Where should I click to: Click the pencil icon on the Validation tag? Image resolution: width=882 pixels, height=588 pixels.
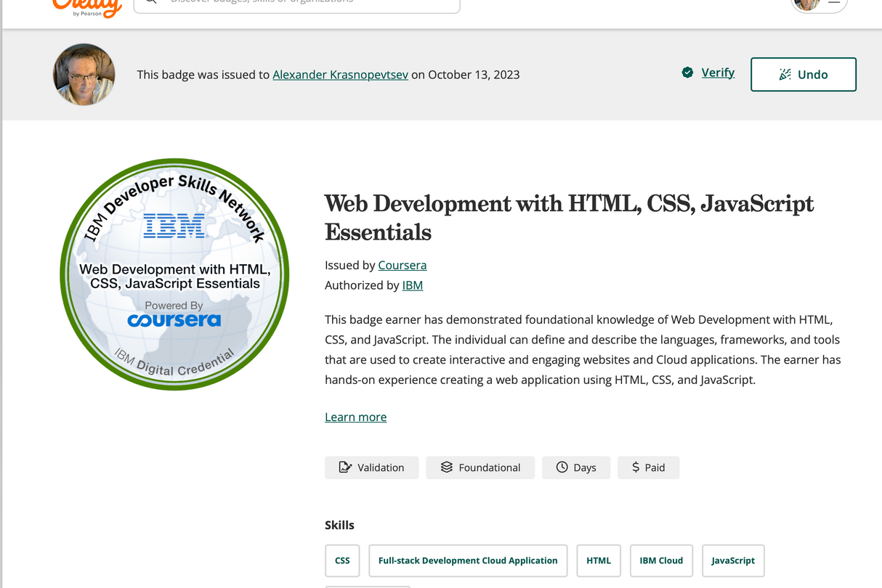pyautogui.click(x=346, y=467)
